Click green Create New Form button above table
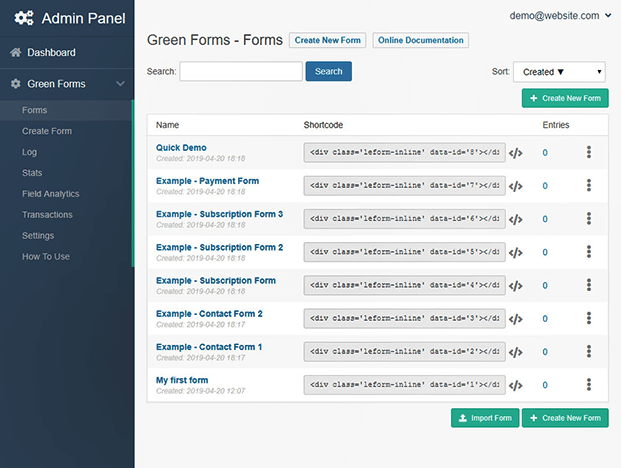Viewport: 621px width, 468px height. click(565, 98)
